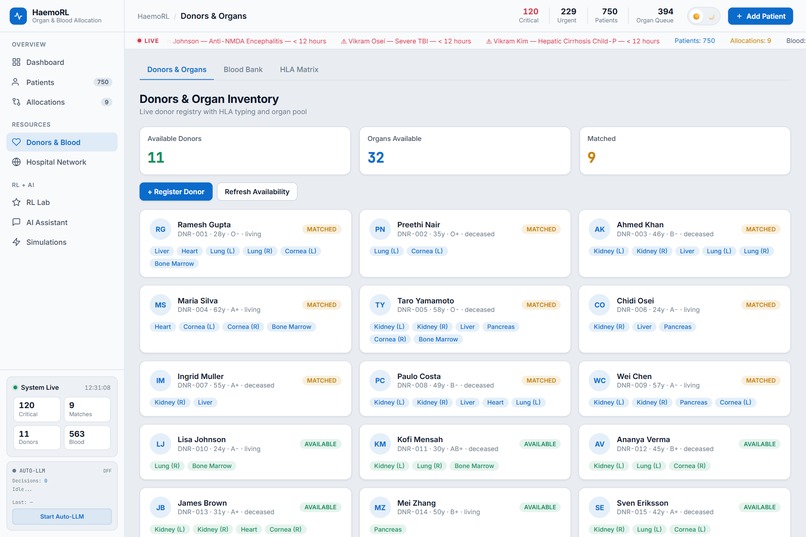Click the Hospital Network globe icon

click(x=16, y=162)
